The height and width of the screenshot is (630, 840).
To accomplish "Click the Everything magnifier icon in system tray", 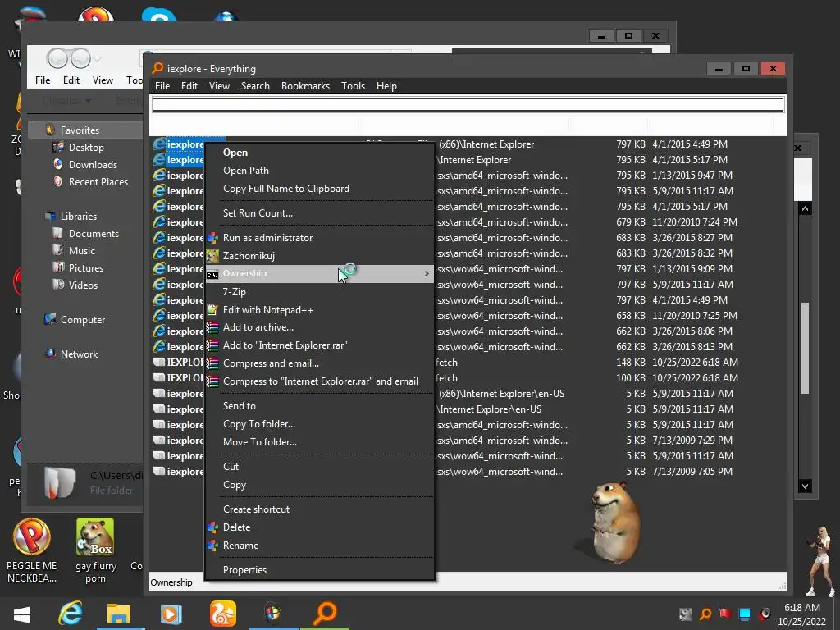I will (705, 614).
